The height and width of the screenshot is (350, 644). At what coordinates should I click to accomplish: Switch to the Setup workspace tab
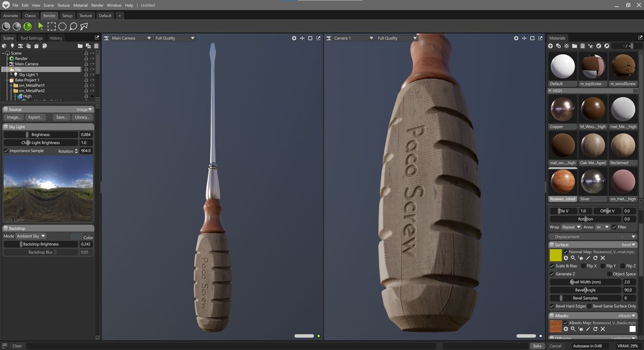point(67,16)
